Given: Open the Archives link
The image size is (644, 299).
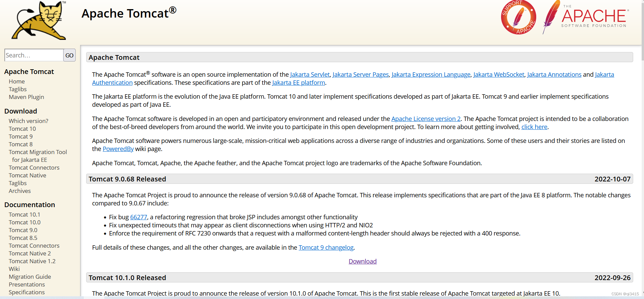Looking at the screenshot, I should (x=20, y=191).
